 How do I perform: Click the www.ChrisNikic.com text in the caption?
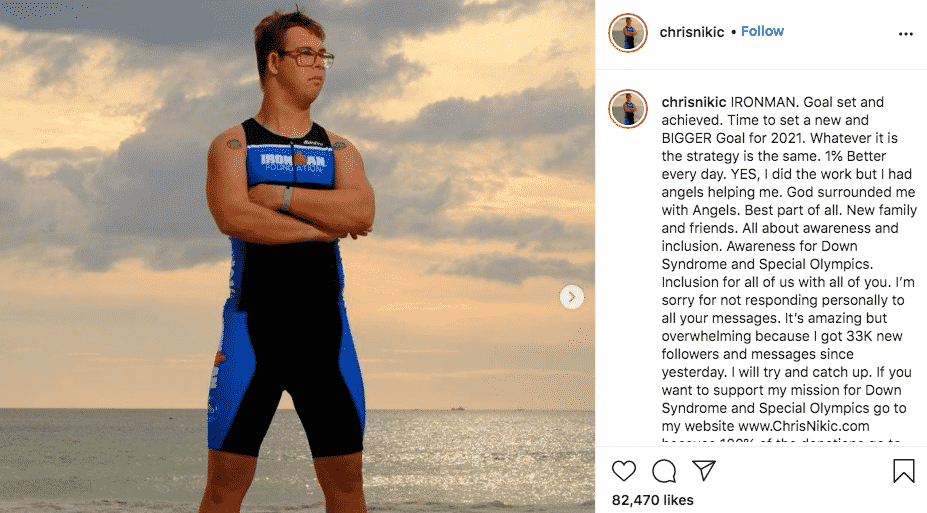click(x=804, y=426)
